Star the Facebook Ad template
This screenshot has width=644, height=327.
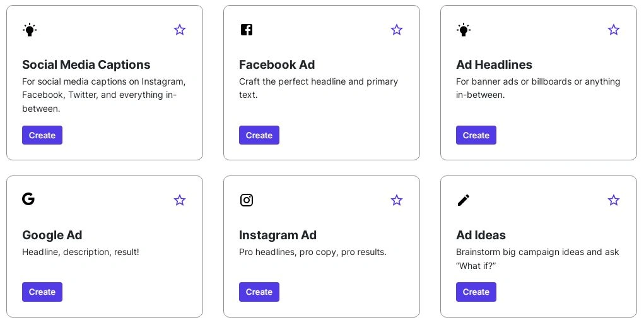[x=396, y=30]
